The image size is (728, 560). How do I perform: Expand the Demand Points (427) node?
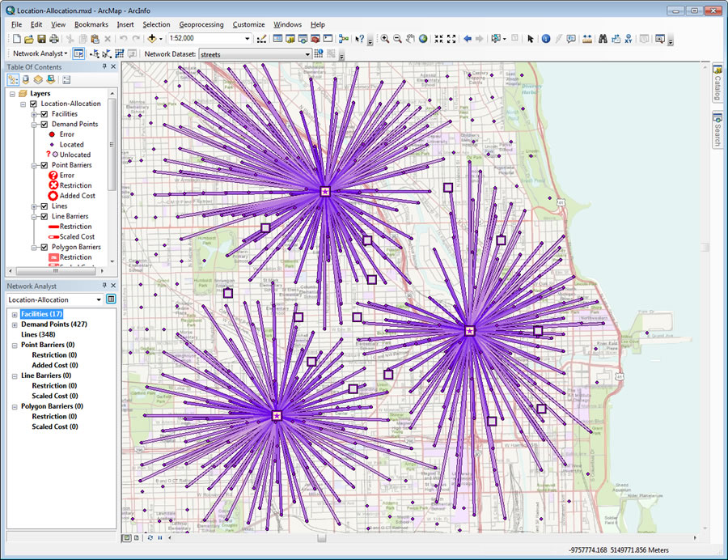[x=14, y=325]
